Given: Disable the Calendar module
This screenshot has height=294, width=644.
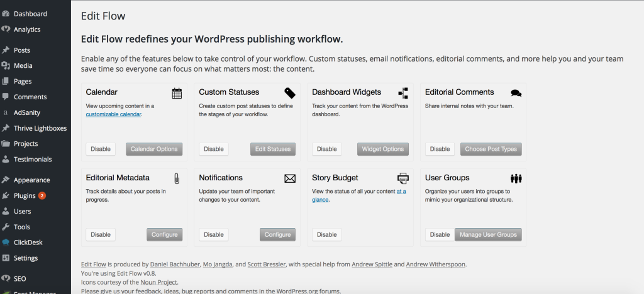Looking at the screenshot, I should [101, 149].
